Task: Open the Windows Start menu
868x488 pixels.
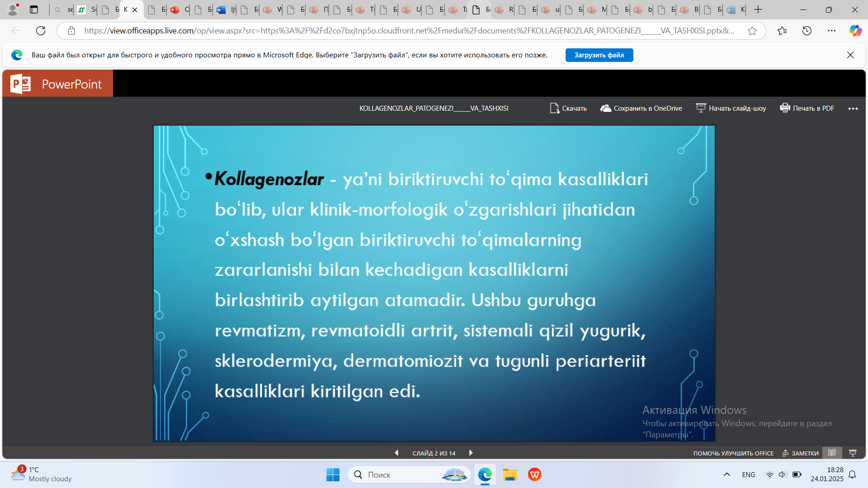Action: click(x=333, y=474)
